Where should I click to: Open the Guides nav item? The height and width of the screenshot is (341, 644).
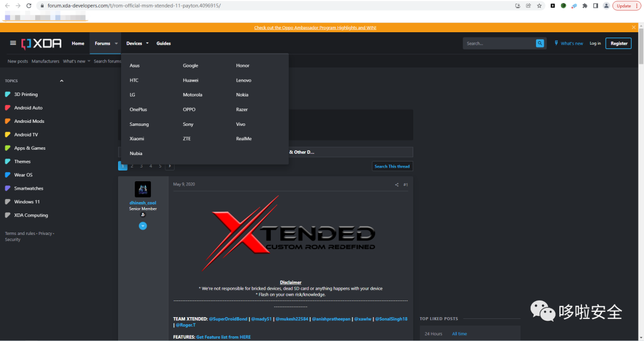click(x=163, y=44)
